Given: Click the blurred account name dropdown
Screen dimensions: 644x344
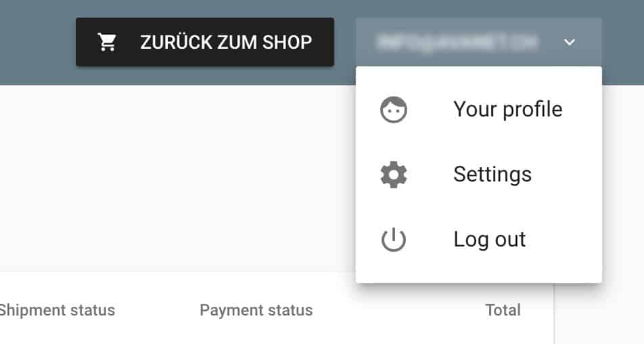Looking at the screenshot, I should pos(479,42).
